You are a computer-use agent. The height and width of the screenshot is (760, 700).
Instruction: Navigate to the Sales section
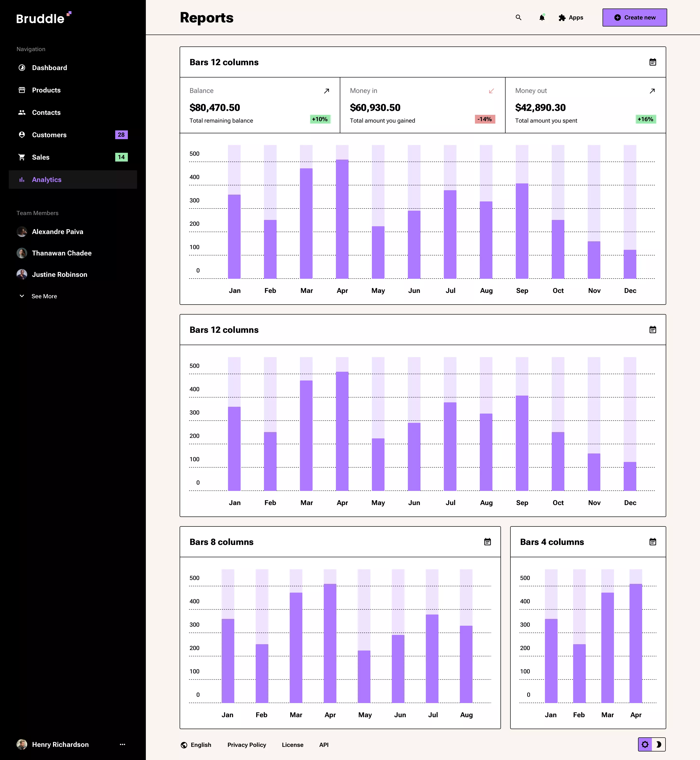click(x=40, y=157)
